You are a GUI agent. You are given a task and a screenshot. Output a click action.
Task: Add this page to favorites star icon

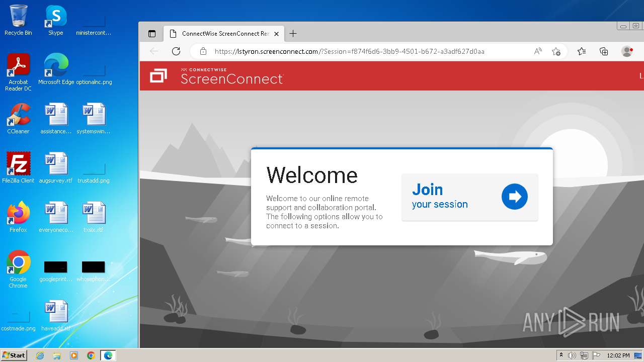pyautogui.click(x=556, y=51)
